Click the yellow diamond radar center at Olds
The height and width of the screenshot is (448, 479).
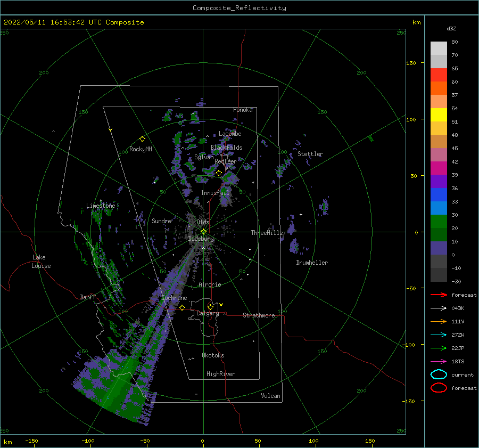point(203,232)
